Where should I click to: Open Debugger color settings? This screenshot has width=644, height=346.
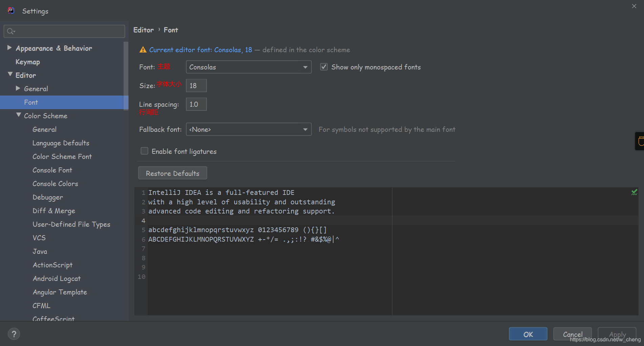[48, 197]
